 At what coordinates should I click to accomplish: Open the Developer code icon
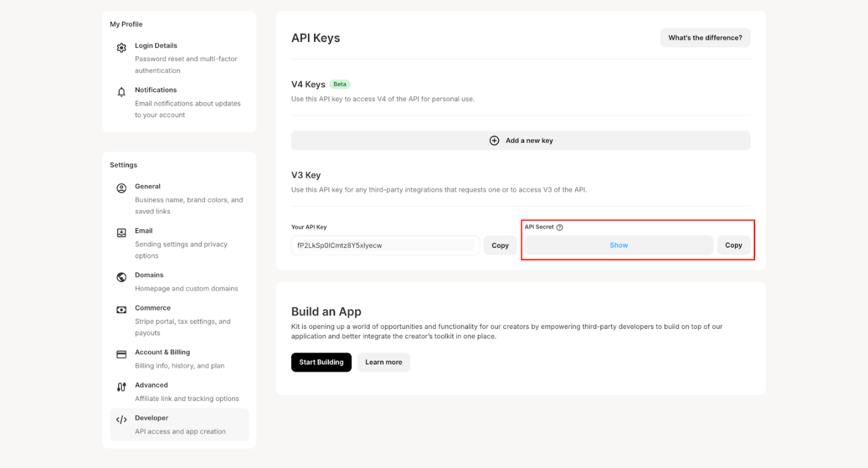(x=121, y=418)
